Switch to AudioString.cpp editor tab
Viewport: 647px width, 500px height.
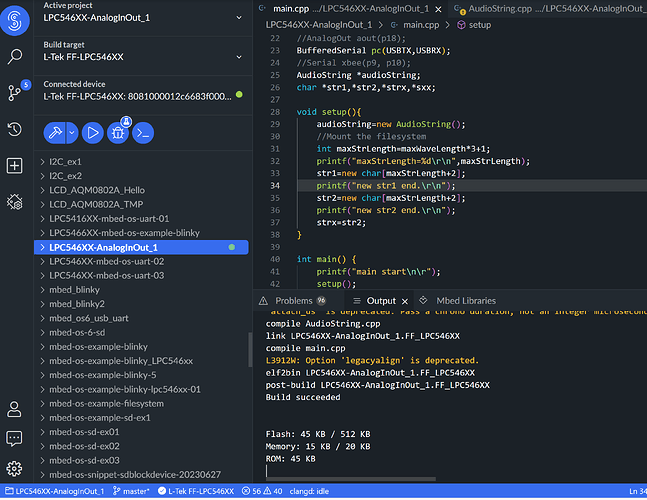549,9
